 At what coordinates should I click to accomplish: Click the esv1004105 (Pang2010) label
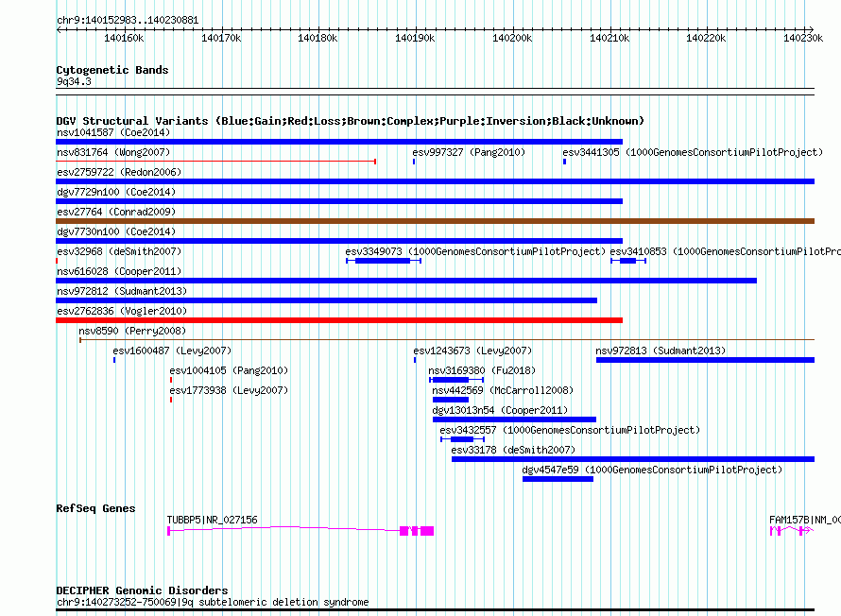point(229,370)
